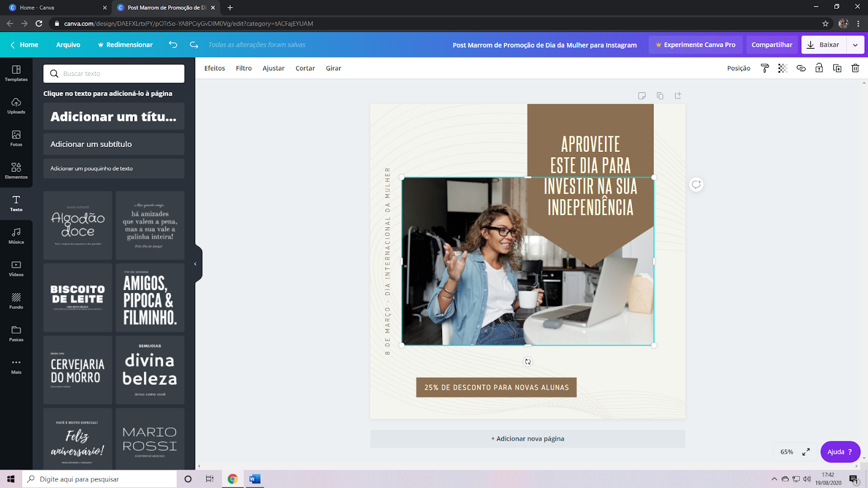Image resolution: width=868 pixels, height=488 pixels.
Task: Open the Elementos sidebar panel
Action: tap(16, 171)
